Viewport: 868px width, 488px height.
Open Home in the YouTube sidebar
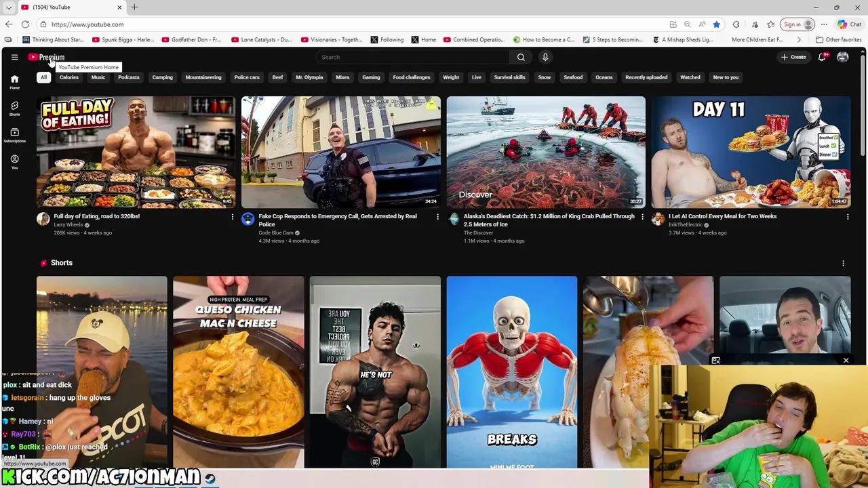(x=14, y=82)
